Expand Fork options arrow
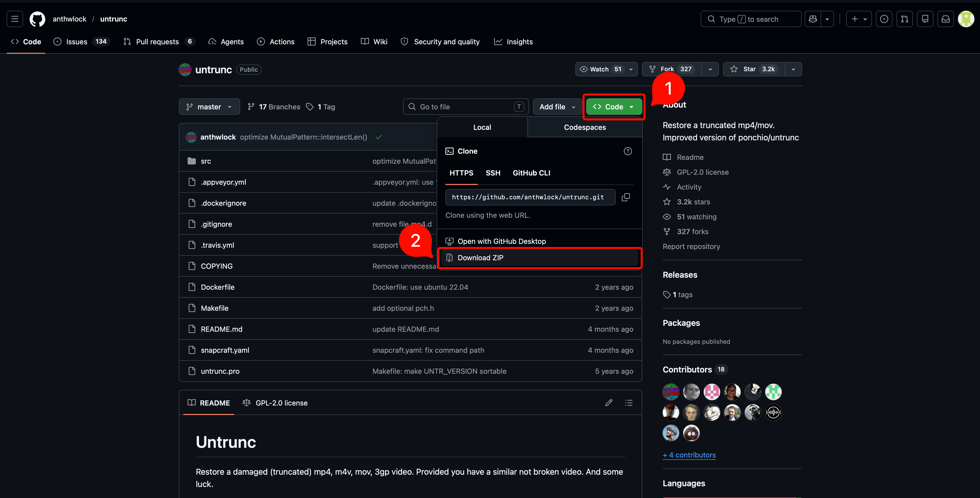980x498 pixels. 710,69
